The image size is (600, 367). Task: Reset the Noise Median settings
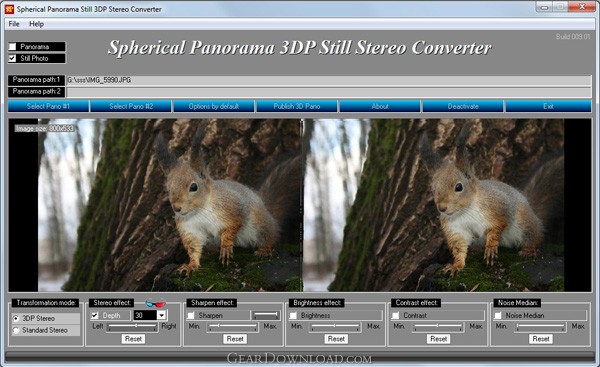541,339
